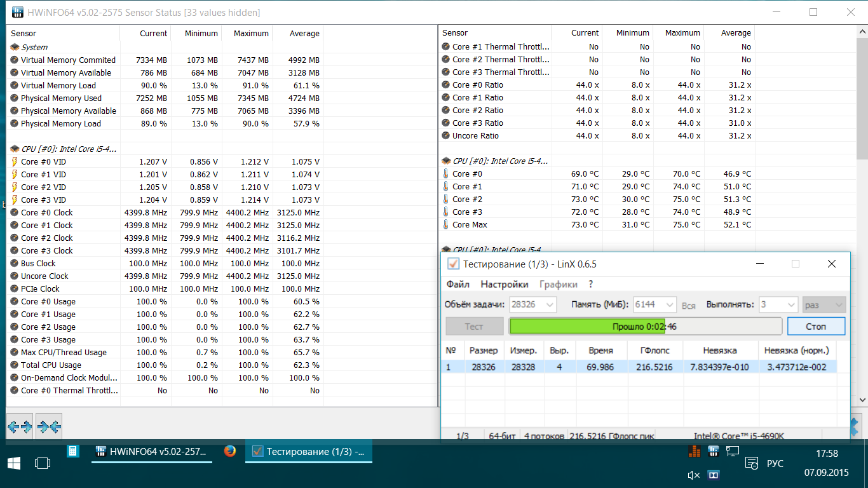868x488 pixels.
Task: Open the Windows Start menu
Action: point(13,463)
